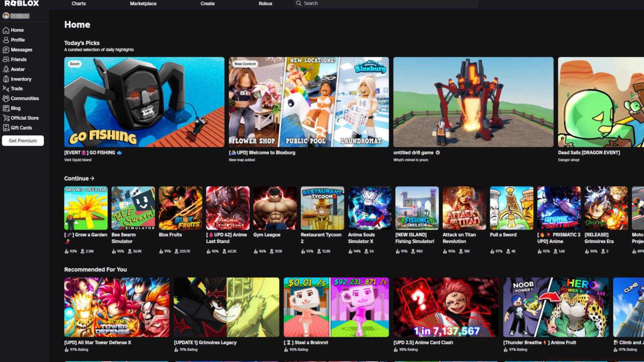Switch to the Charts tab

point(78,4)
